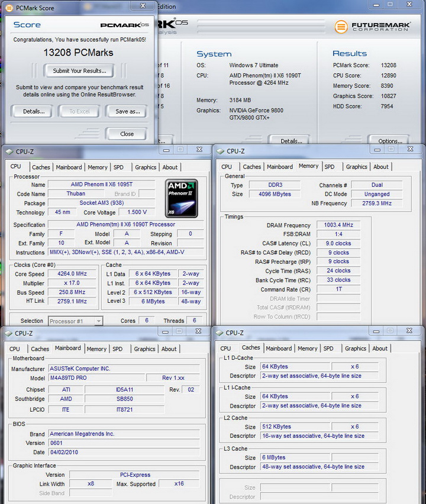Click the HT Link value 2759.1 MHz
The image size is (426, 504).
click(x=72, y=301)
